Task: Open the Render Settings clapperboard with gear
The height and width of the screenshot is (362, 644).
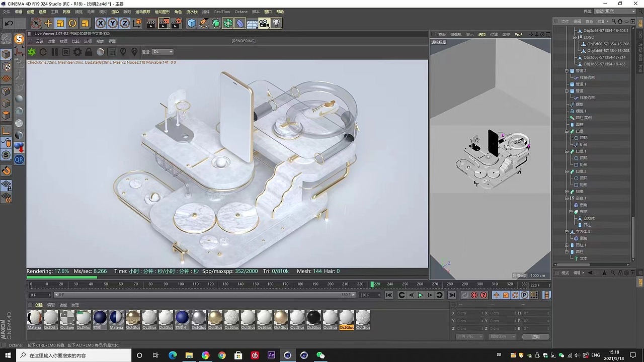Action: pos(176,23)
